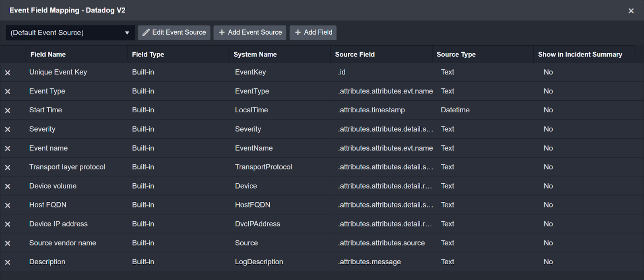Click the Datetime source type cell
The image size is (644, 280).
[x=455, y=110]
